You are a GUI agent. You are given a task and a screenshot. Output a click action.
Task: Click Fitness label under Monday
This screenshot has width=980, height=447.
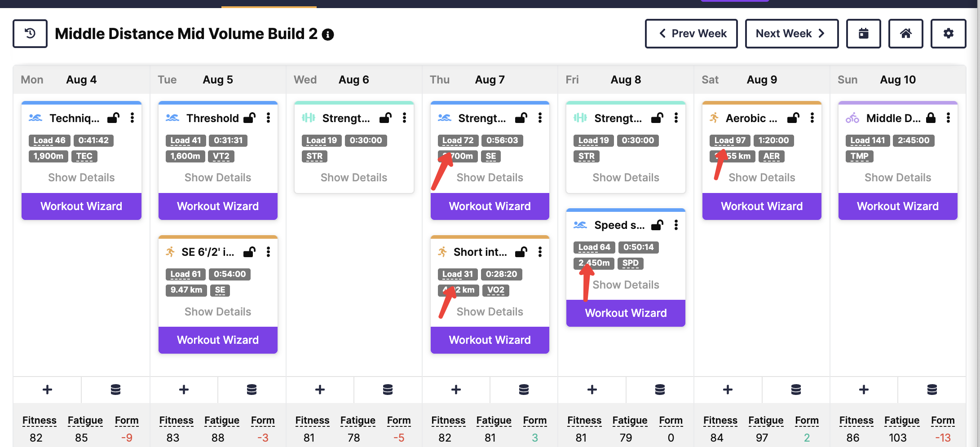click(40, 421)
